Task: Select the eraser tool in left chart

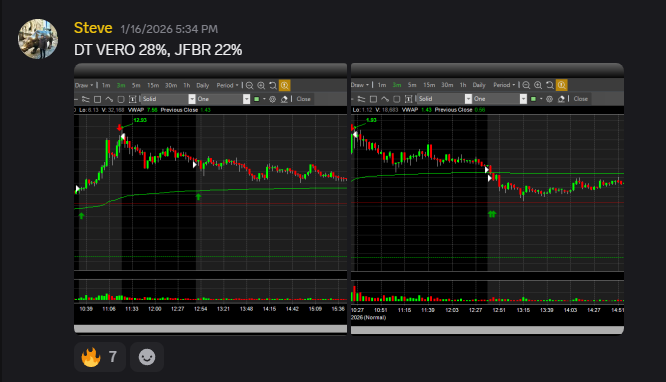Action: click(284, 99)
